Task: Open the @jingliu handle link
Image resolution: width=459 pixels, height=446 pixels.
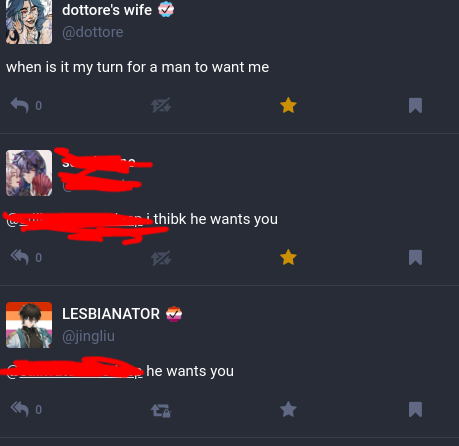Action: pyautogui.click(x=88, y=336)
